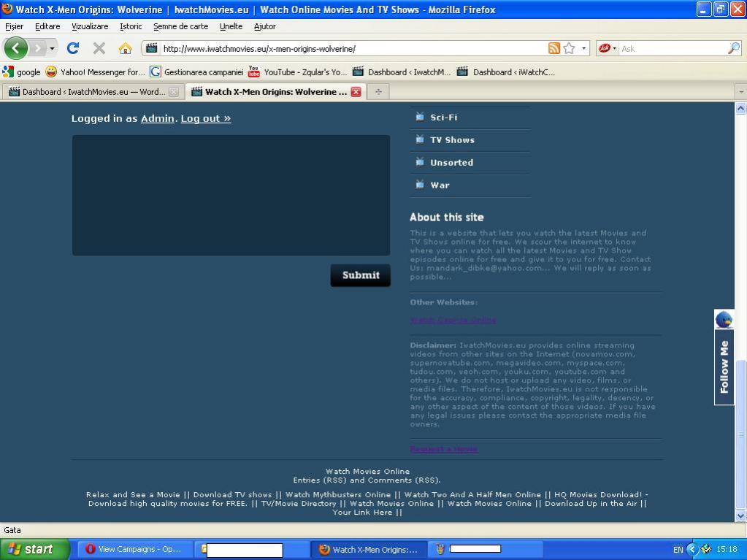This screenshot has height=560, width=747.
Task: Open the TV Shows category
Action: tap(452, 140)
